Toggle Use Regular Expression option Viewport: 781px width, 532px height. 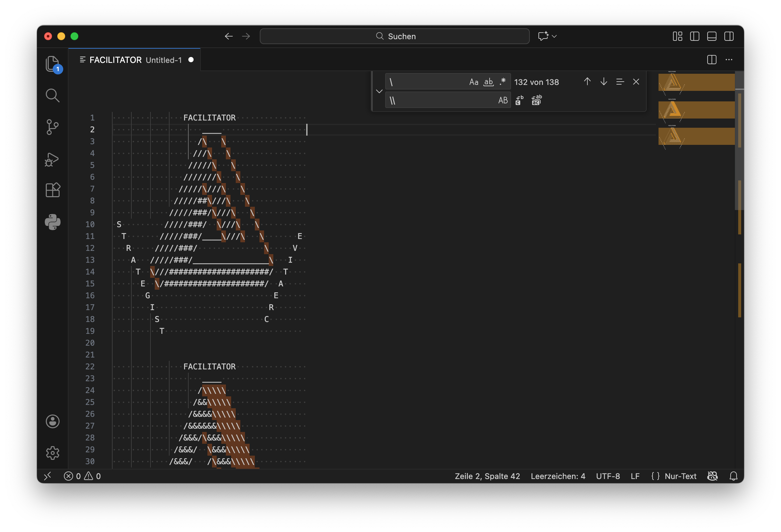[x=503, y=82]
